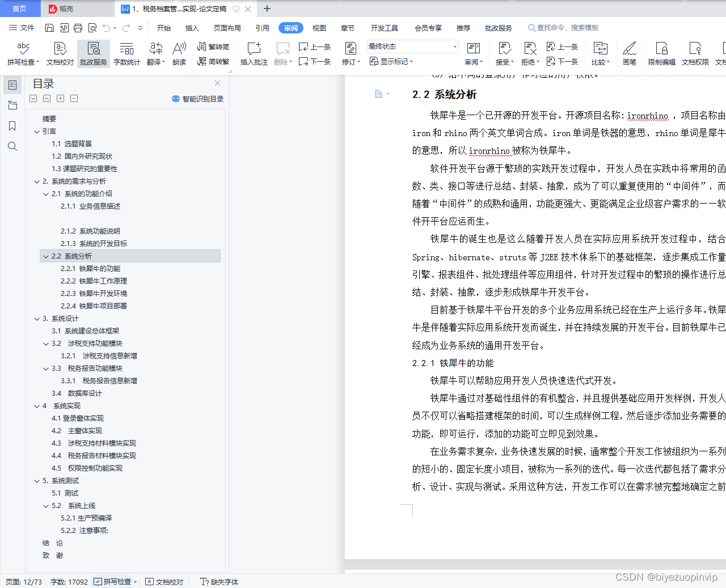Click the 拼写检查 spell check icon in the ribbon

click(23, 48)
